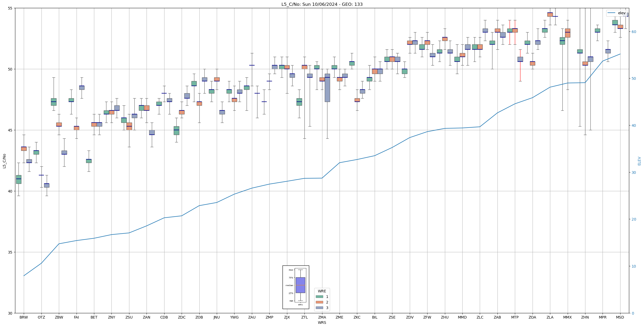This screenshot has width=644, height=327.
Task: Click the ZHN station label
Action: click(585, 317)
